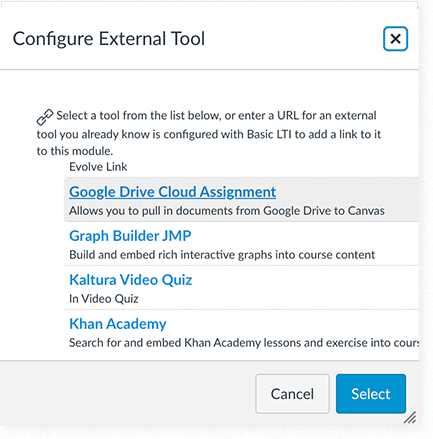Select the Evolve Link tool
The width and height of the screenshot is (433, 439).
pyautogui.click(x=98, y=167)
